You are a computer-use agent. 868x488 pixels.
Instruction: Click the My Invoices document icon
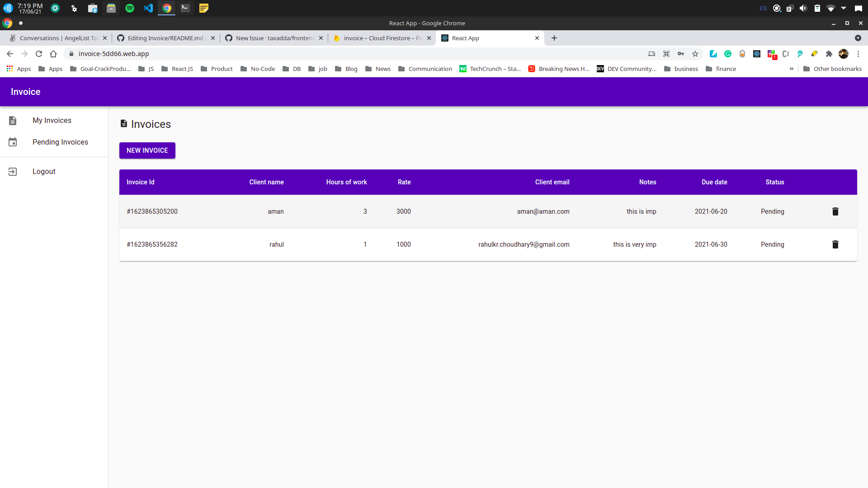pyautogui.click(x=13, y=121)
